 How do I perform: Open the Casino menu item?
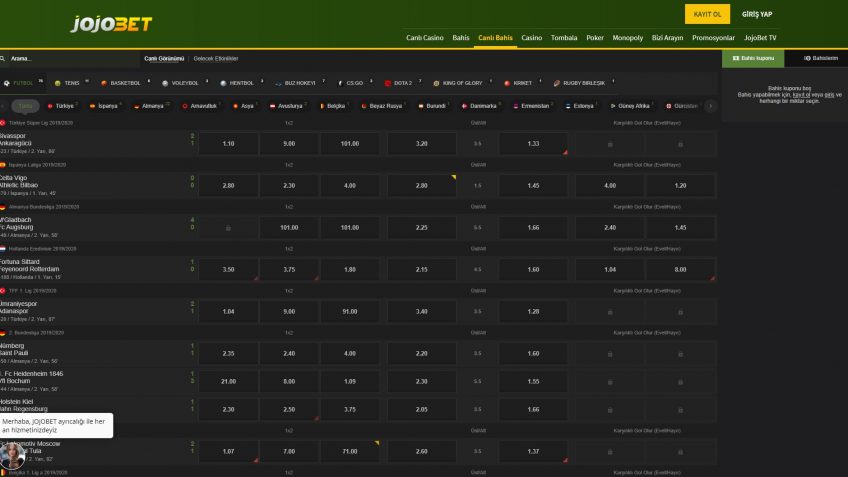click(x=532, y=38)
